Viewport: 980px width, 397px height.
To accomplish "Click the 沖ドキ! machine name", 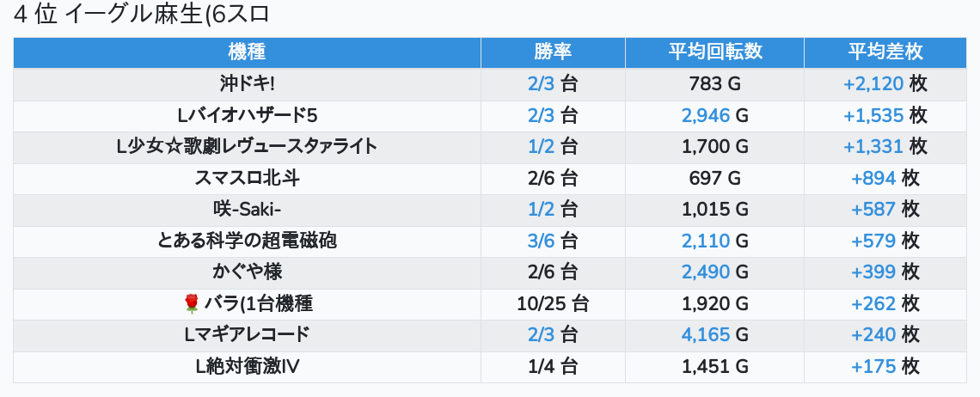I will (x=247, y=84).
